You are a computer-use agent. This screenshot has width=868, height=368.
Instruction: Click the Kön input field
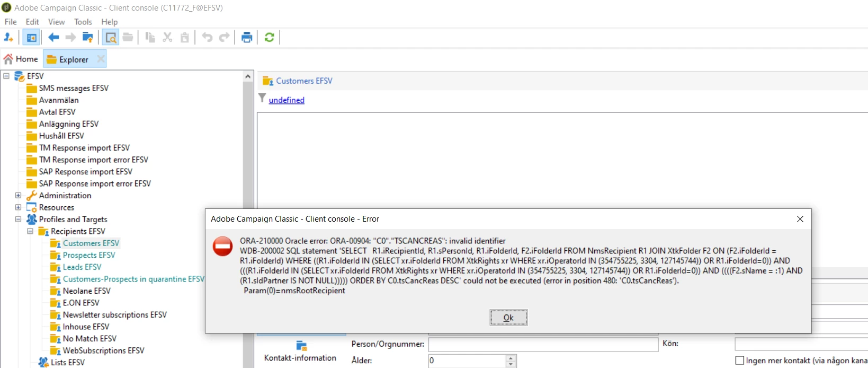[801, 344]
